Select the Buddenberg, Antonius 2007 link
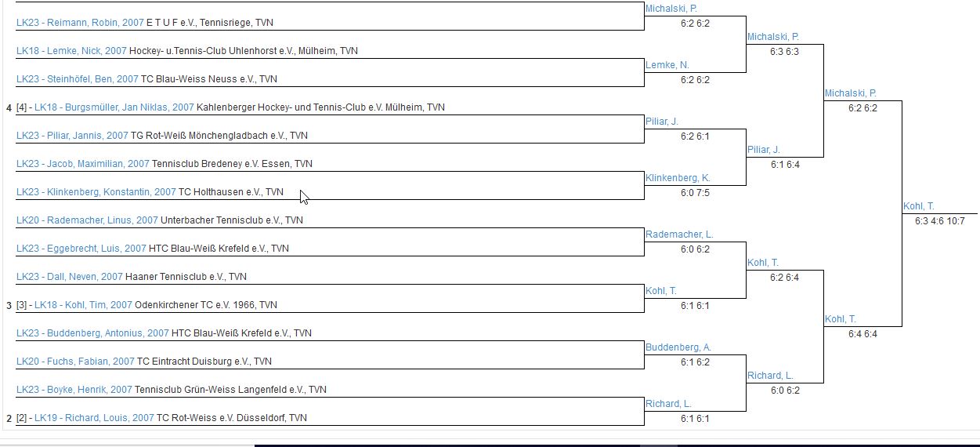The image size is (980, 447). tap(92, 333)
